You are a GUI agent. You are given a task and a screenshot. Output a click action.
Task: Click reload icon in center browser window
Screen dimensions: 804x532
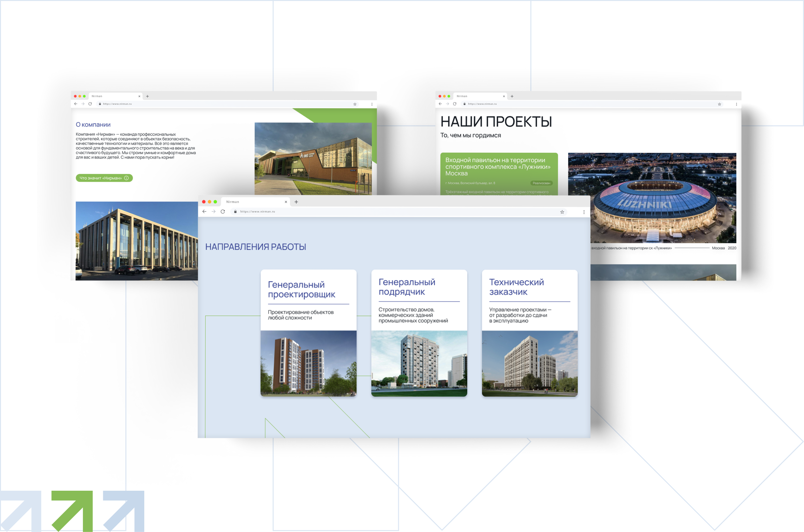[x=223, y=212]
